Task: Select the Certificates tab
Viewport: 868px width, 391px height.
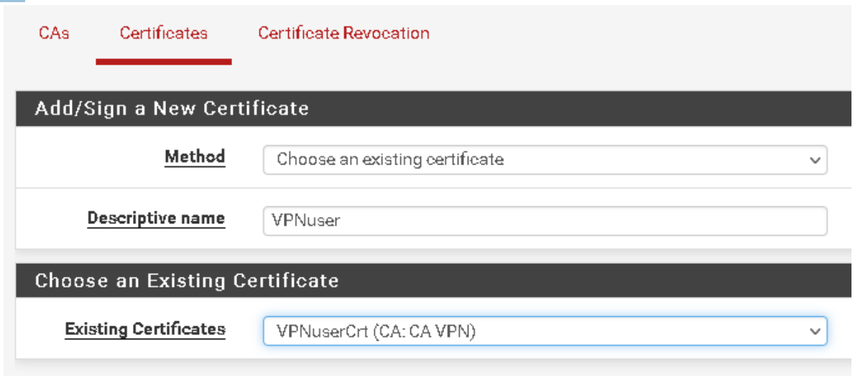Action: click(163, 33)
